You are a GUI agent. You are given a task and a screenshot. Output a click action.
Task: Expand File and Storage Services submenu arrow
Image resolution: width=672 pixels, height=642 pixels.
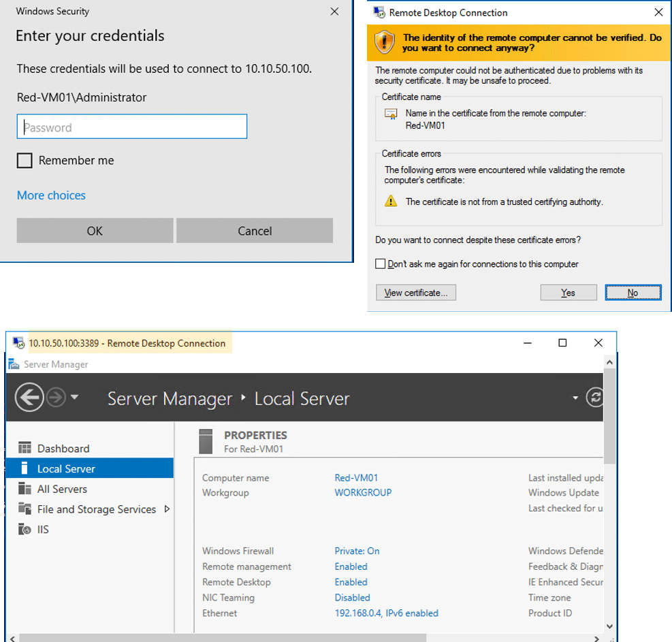[x=167, y=509]
